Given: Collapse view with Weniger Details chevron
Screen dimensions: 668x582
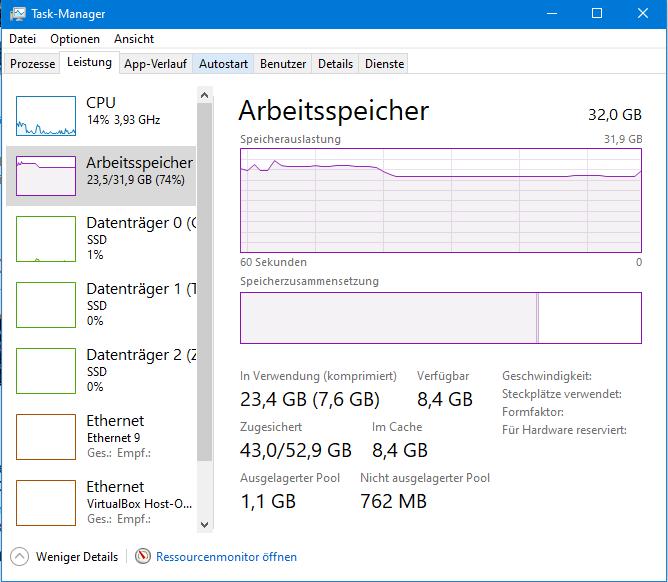Looking at the screenshot, I should click(20, 557).
